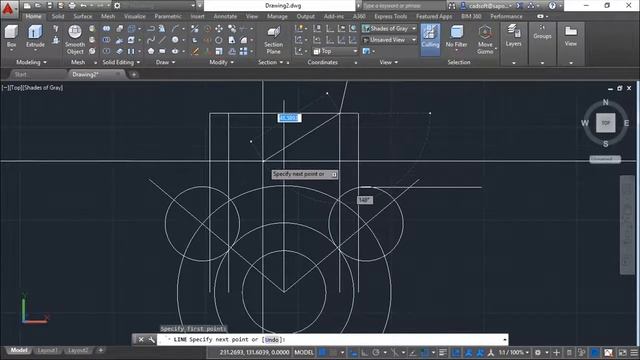640x360 pixels.
Task: Switch to the Layout1 tab
Action: tap(47, 350)
